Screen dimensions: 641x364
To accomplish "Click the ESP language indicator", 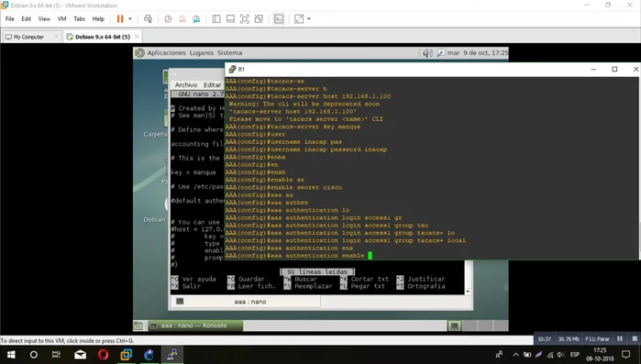I will coord(575,355).
